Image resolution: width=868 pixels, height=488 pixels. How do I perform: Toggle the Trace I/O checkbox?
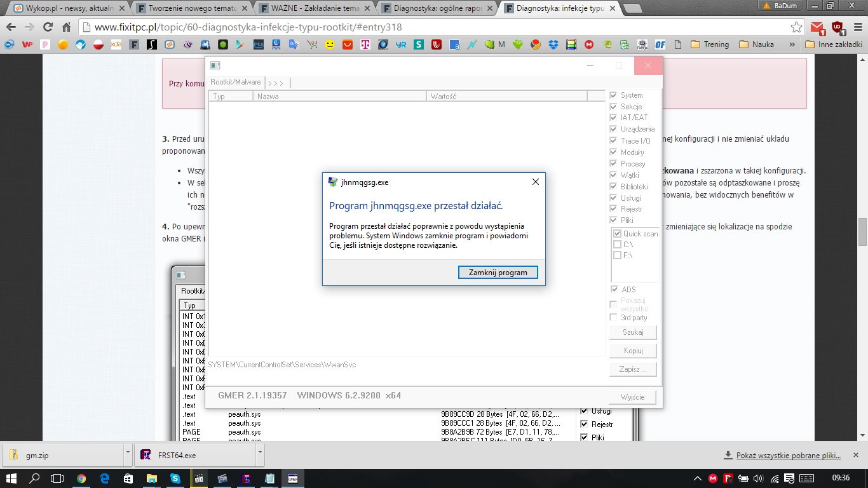tap(613, 140)
